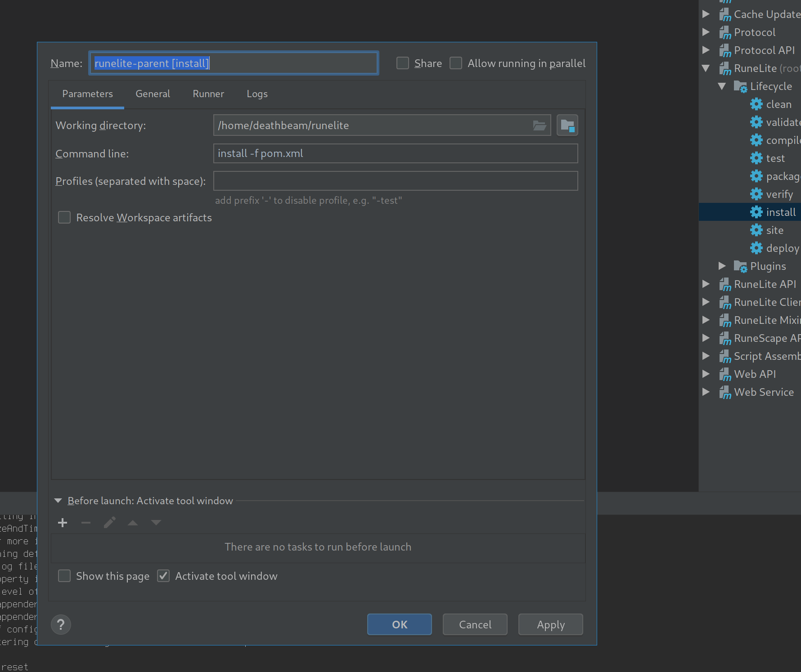This screenshot has height=672, width=801.
Task: Check Resolve Workspace artifacts
Action: [64, 217]
